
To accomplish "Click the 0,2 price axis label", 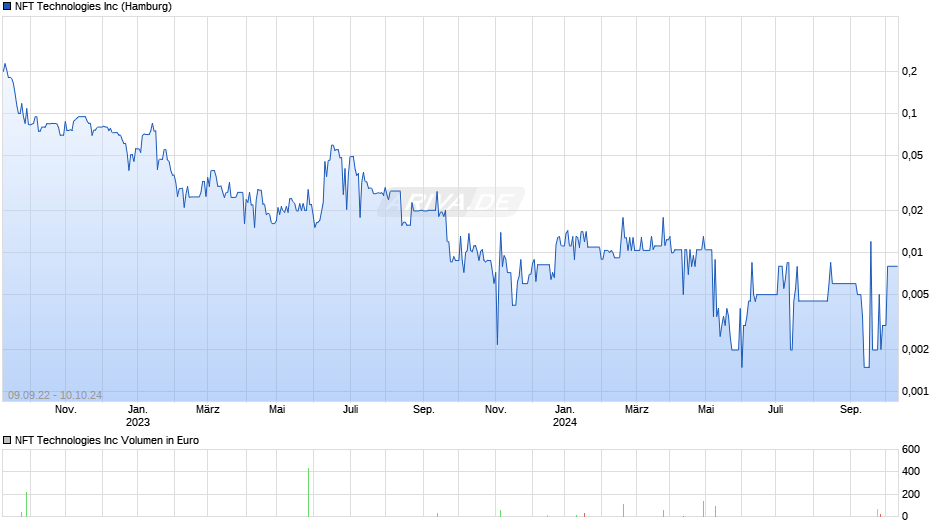I will (909, 71).
